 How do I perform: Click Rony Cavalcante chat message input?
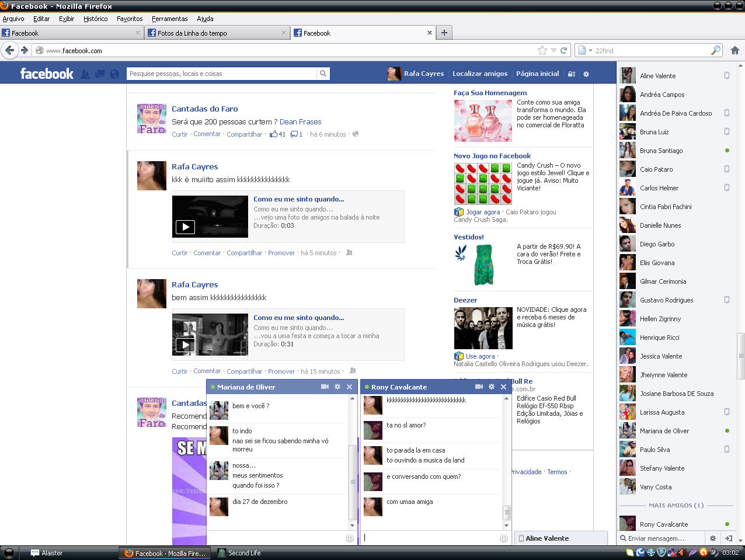tap(430, 538)
